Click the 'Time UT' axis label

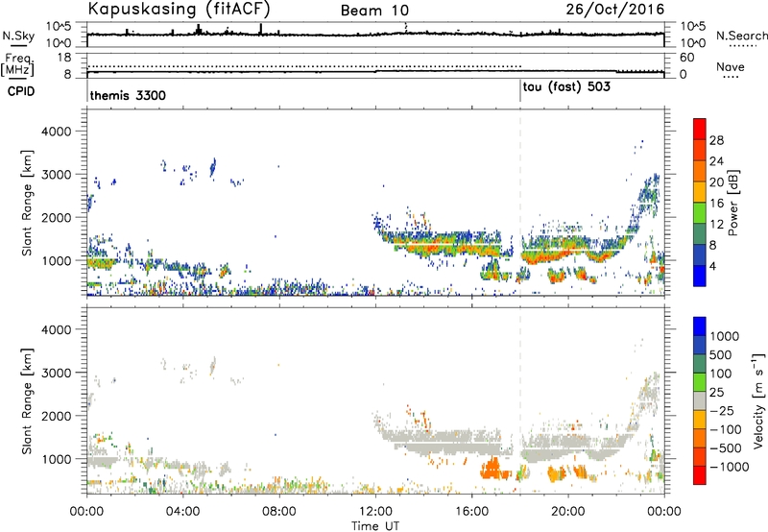click(x=375, y=526)
